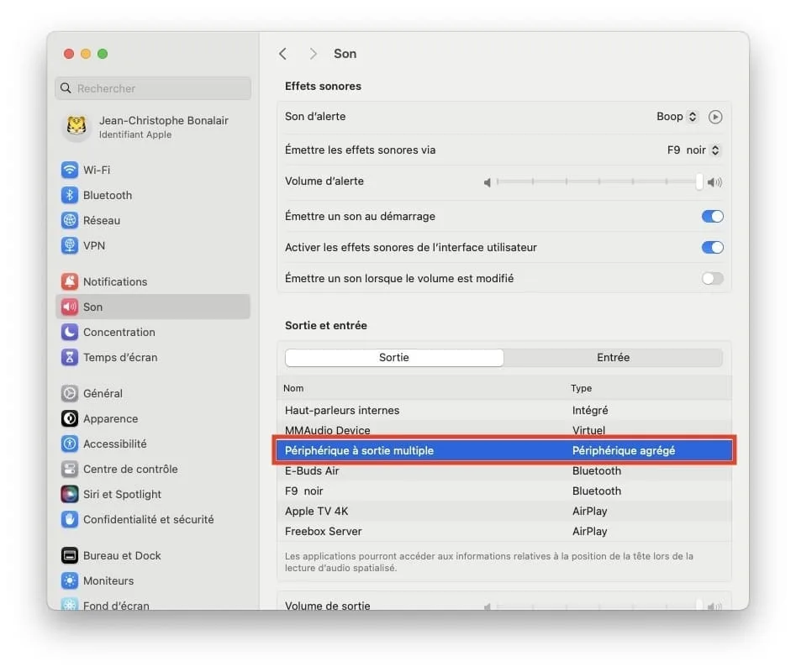Screen dimensions: 796x672
Task: Disable Émettre un son au démarrage
Action: (x=712, y=216)
